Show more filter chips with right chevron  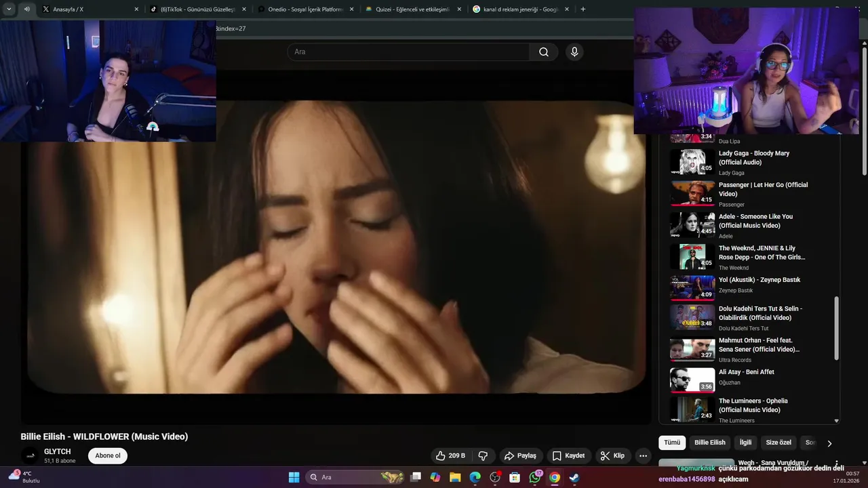829,443
